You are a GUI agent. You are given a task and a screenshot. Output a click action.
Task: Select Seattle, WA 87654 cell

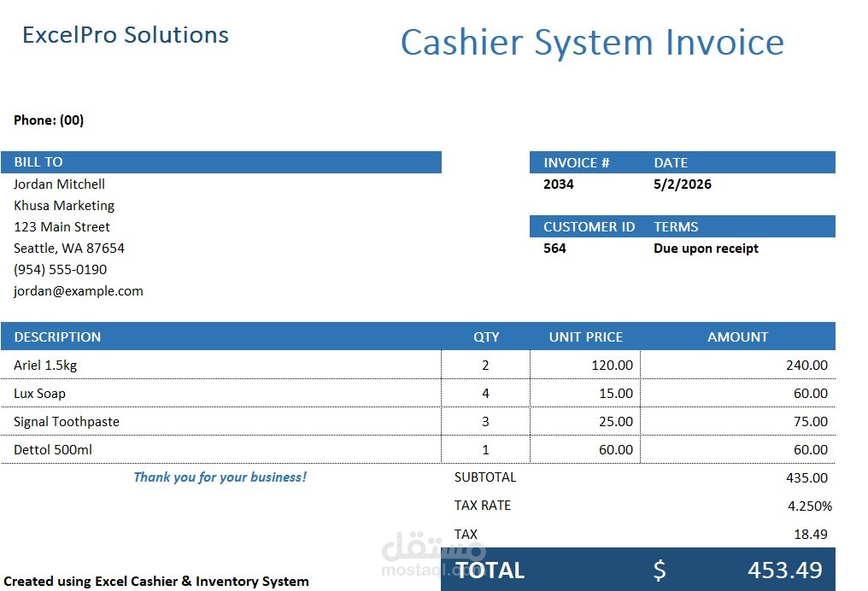[69, 248]
